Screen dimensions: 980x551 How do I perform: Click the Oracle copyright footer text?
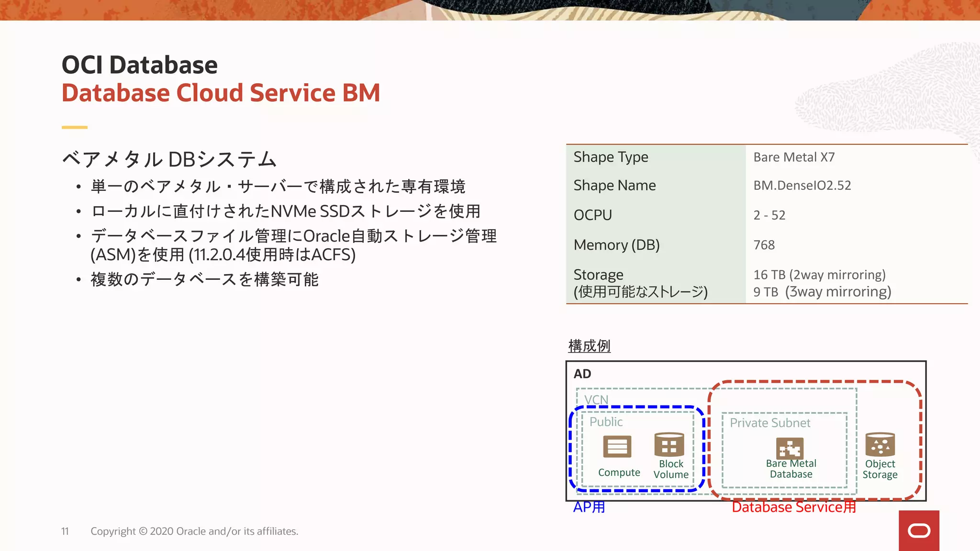(x=194, y=531)
